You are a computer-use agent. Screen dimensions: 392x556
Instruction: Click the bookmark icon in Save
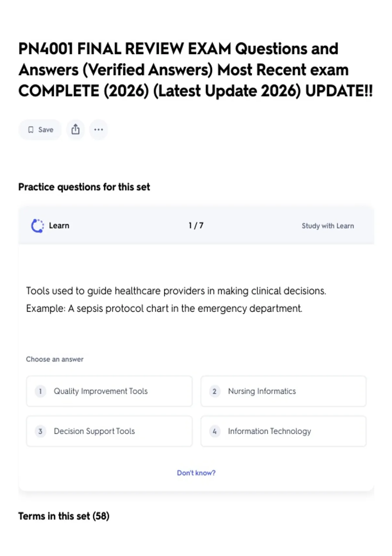point(31,130)
